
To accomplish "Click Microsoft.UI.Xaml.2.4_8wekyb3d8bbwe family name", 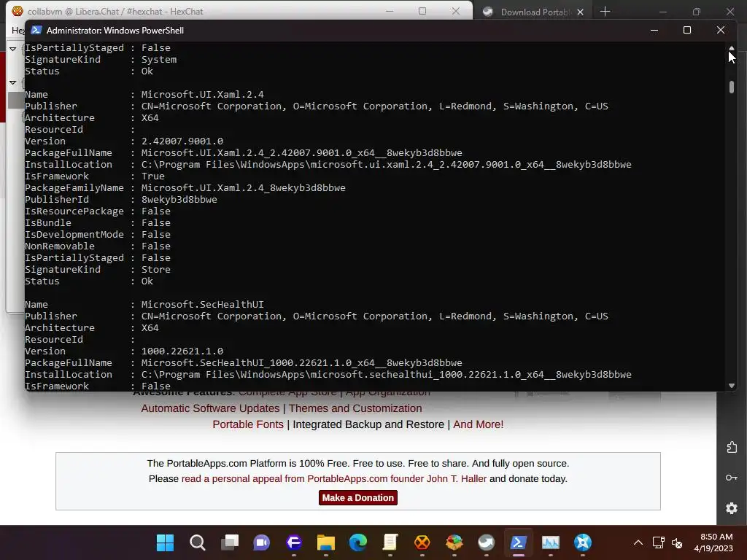I will coord(244,187).
